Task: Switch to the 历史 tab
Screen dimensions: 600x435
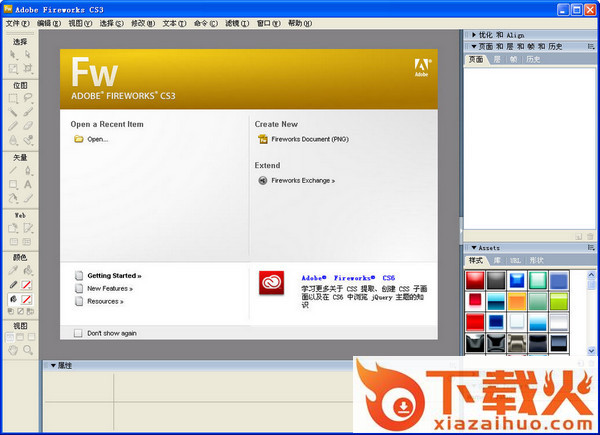Action: 533,60
